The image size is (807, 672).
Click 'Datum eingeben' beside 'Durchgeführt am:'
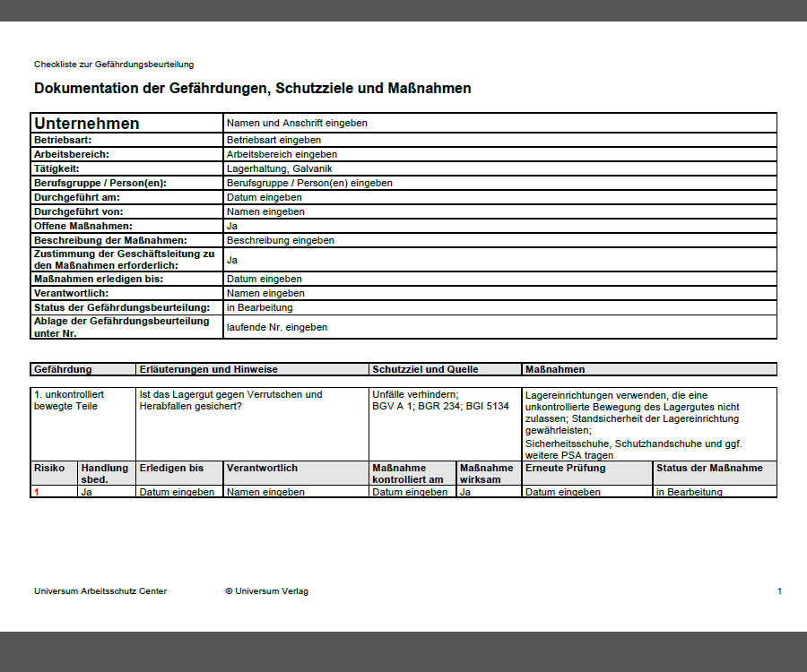[264, 197]
